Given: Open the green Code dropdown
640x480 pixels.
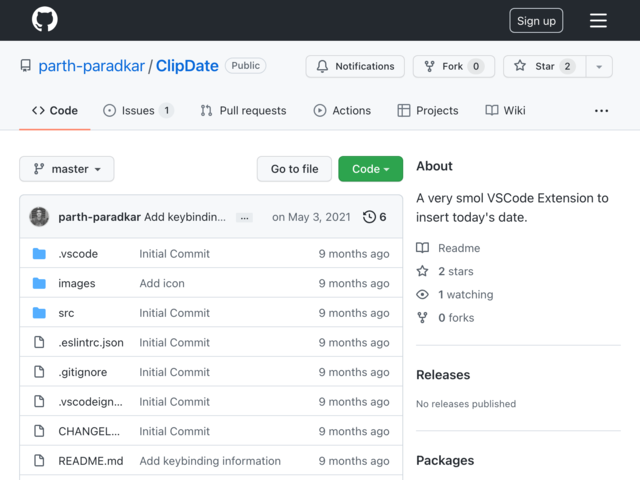Looking at the screenshot, I should [x=370, y=169].
